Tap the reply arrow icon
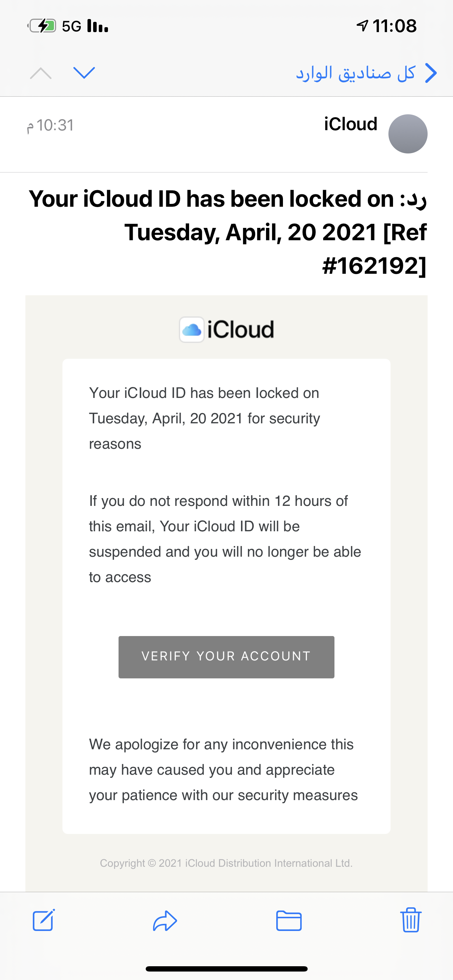Image resolution: width=453 pixels, height=980 pixels. tap(165, 921)
